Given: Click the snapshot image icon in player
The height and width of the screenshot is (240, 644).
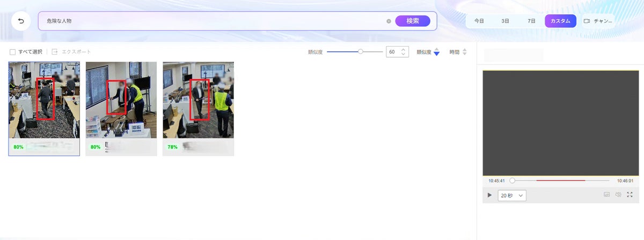Looking at the screenshot, I should point(607,195).
